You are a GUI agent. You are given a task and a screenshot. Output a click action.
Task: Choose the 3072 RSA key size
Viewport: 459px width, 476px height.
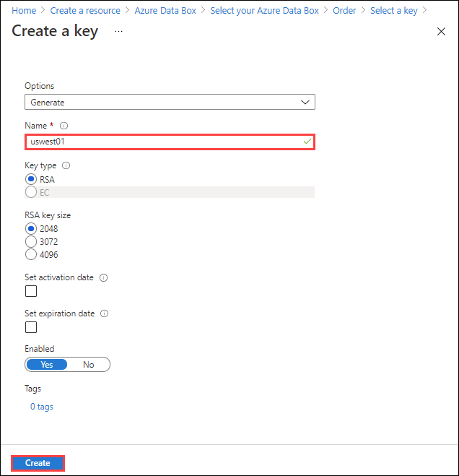coord(31,242)
